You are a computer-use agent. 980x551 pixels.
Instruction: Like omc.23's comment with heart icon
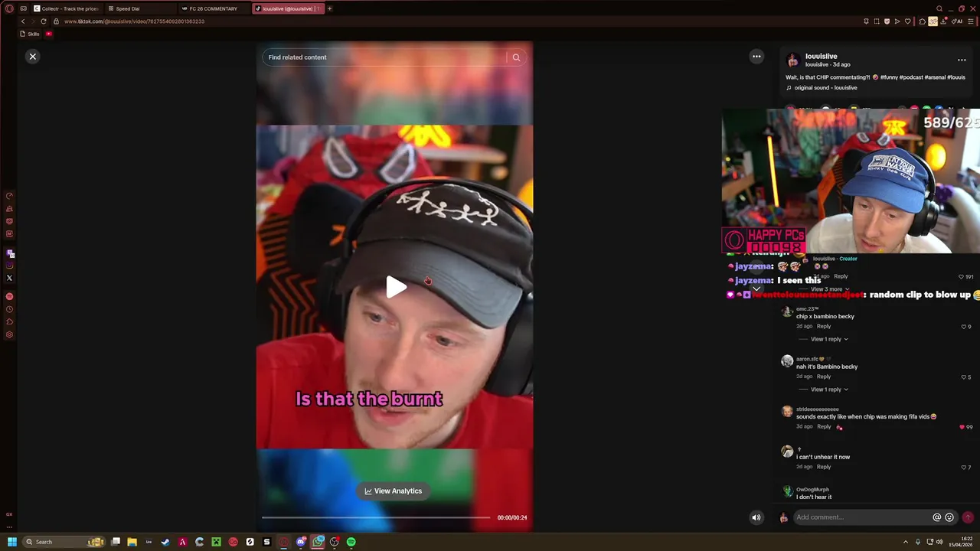[964, 327]
